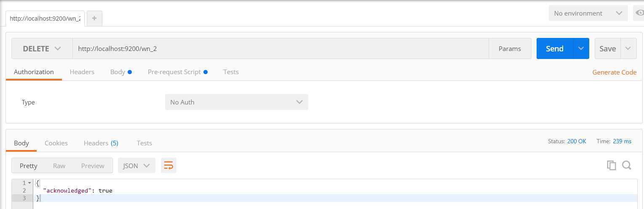Open the request Headers tab
The width and height of the screenshot is (644, 209).
point(82,72)
